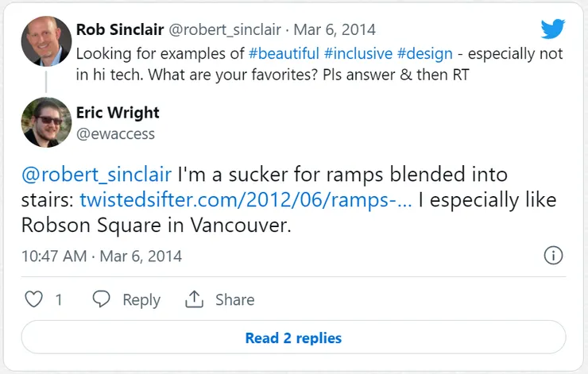Click the Rob Sinclair name link
The width and height of the screenshot is (588, 374).
(x=118, y=30)
